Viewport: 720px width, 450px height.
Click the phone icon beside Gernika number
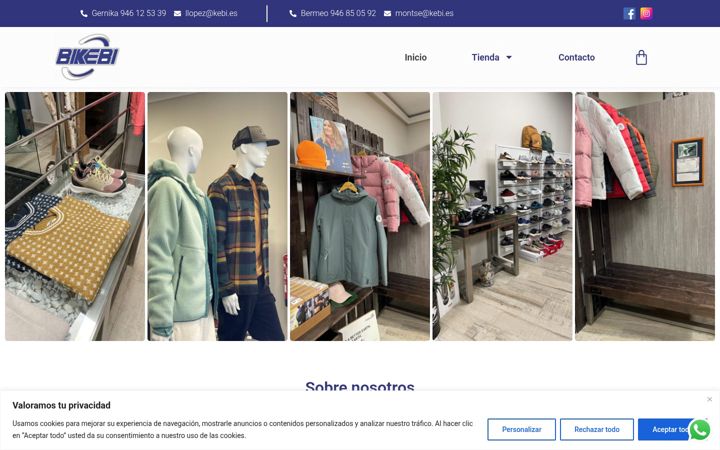(84, 13)
